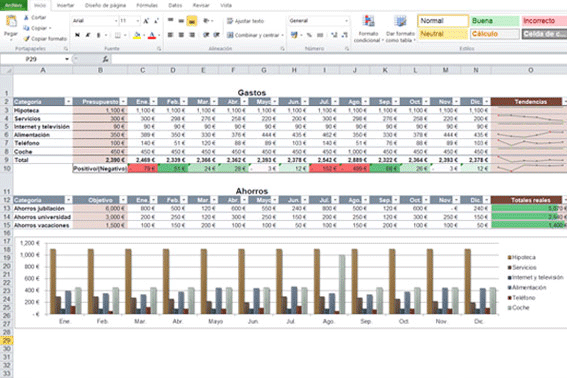Image resolution: width=567 pixels, height=378 pixels.
Task: Select the Positivo/(Negativo) label cell
Action: point(100,169)
